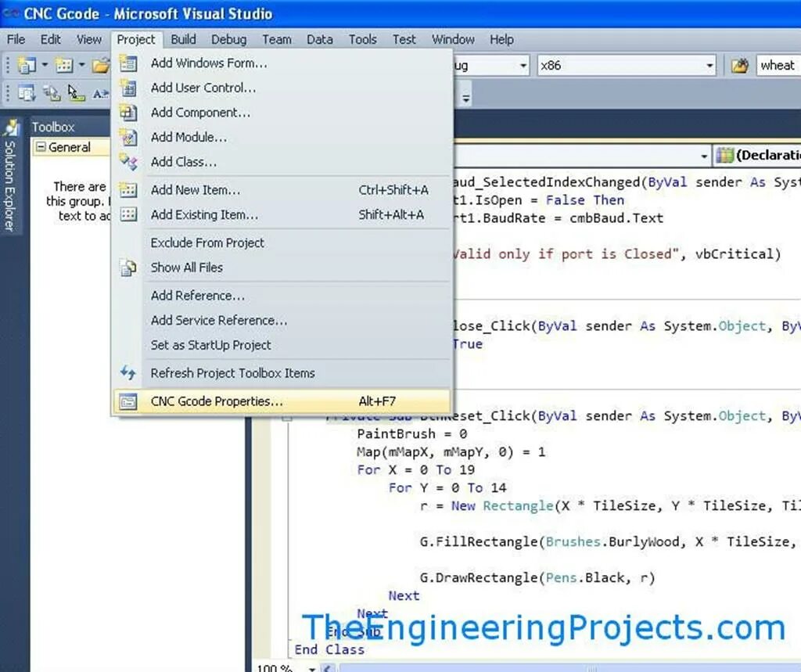Open the Team menu
The height and width of the screenshot is (672, 801).
pyautogui.click(x=277, y=39)
